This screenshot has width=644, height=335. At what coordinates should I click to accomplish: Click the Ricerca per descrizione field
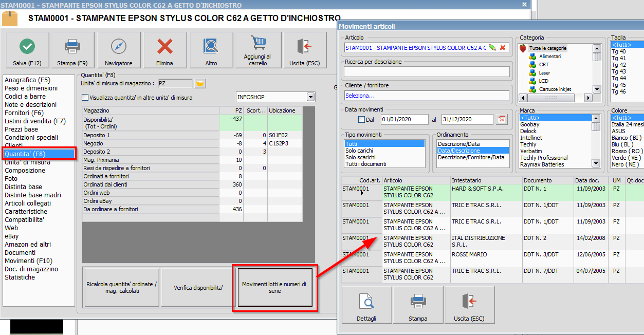tap(427, 71)
